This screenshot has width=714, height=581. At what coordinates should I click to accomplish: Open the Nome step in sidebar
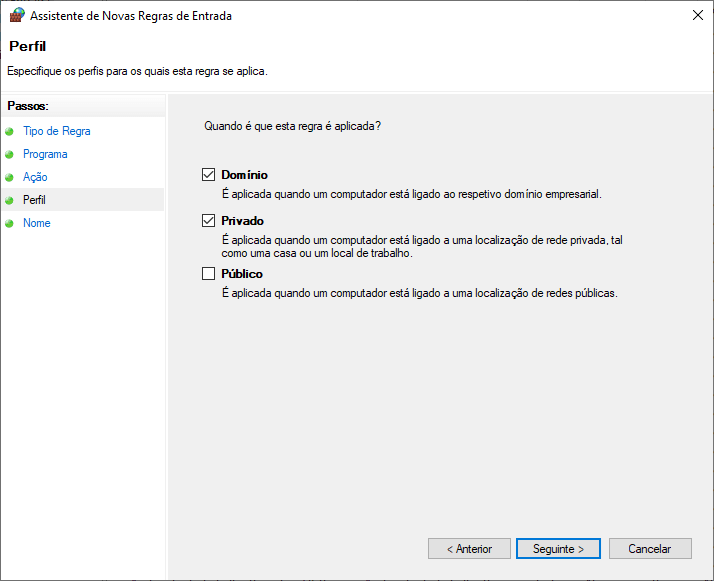pos(36,223)
